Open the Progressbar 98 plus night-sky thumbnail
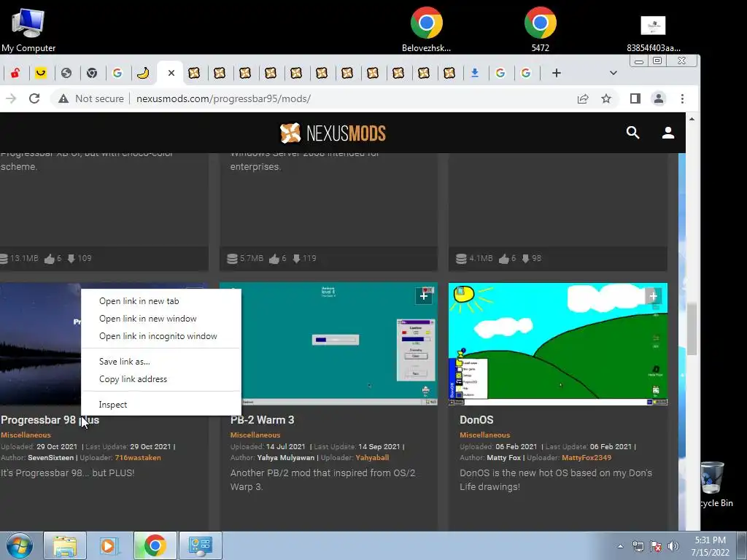 [x=41, y=344]
